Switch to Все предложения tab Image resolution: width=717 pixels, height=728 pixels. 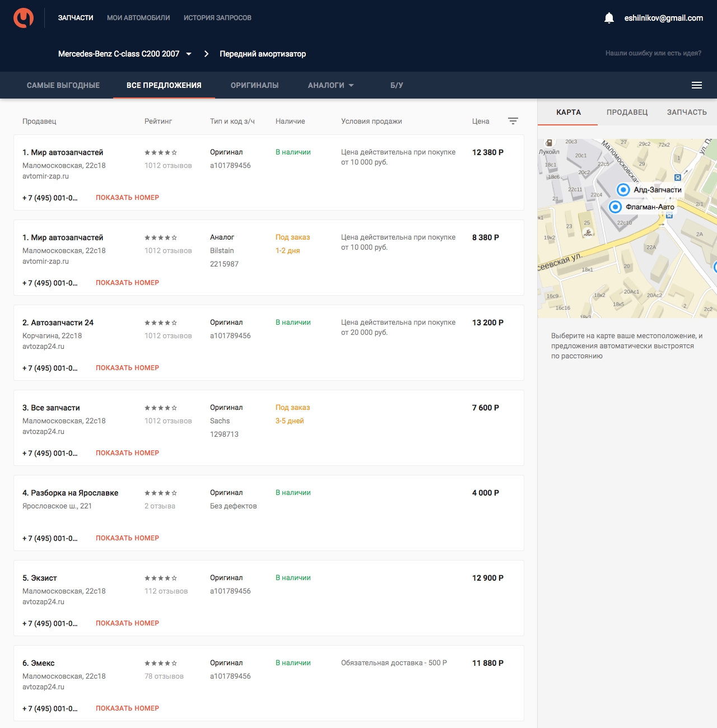[164, 85]
